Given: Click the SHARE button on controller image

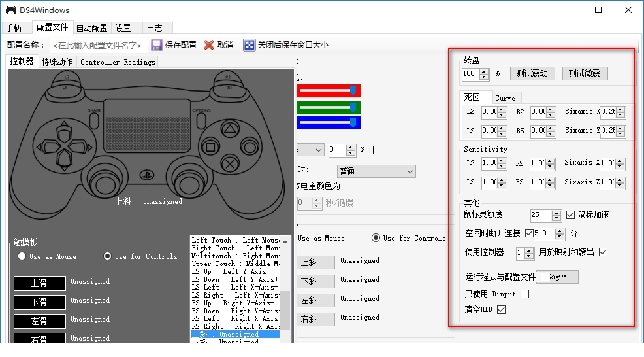Looking at the screenshot, I should click(x=94, y=120).
